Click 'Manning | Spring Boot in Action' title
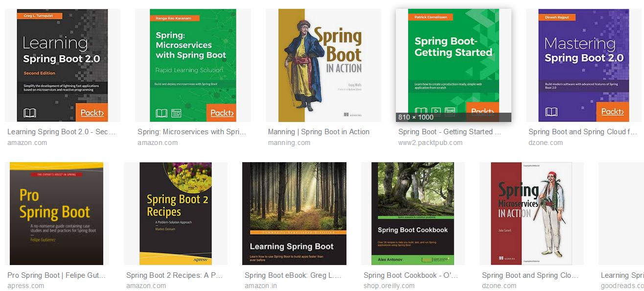 point(319,132)
